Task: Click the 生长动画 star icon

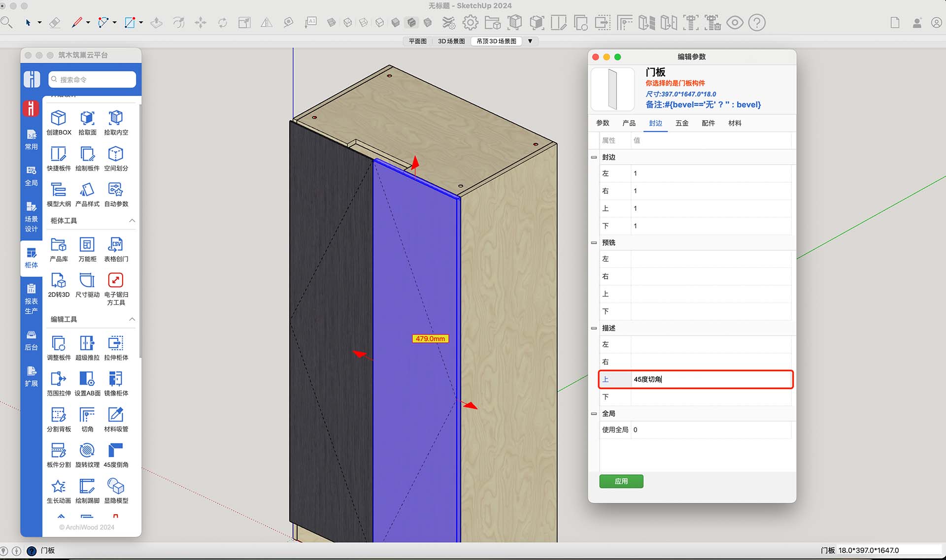Action: pyautogui.click(x=59, y=486)
